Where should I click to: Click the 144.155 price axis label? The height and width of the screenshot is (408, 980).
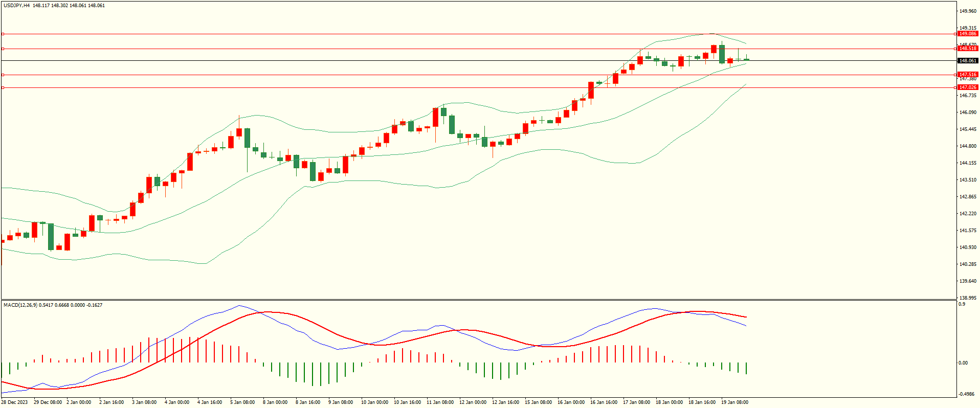(968, 163)
